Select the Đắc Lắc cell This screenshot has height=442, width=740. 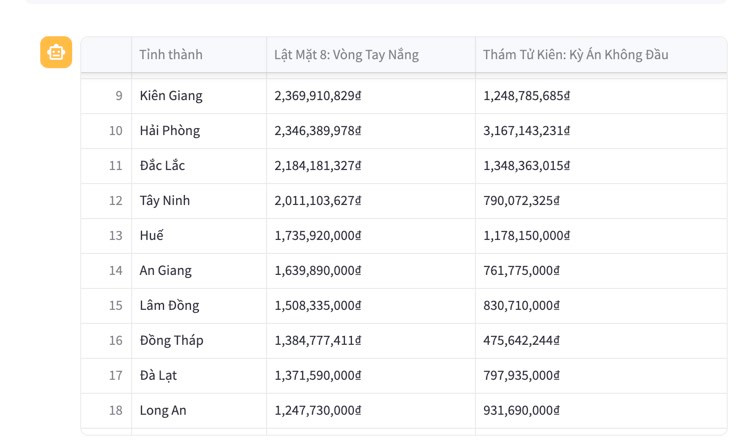click(199, 166)
